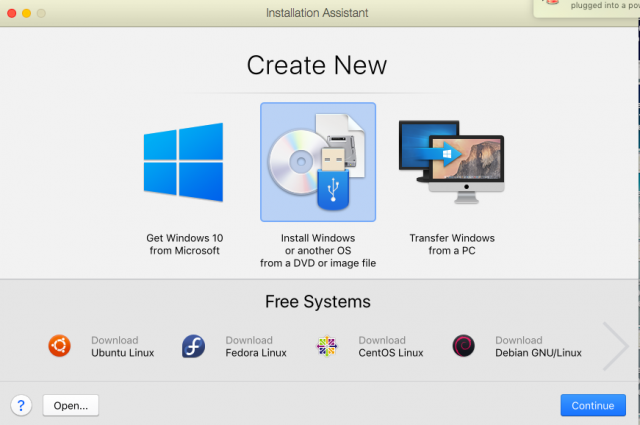Choose Download Ubuntu Linux text
Image resolution: width=640 pixels, height=425 pixels.
tap(122, 346)
